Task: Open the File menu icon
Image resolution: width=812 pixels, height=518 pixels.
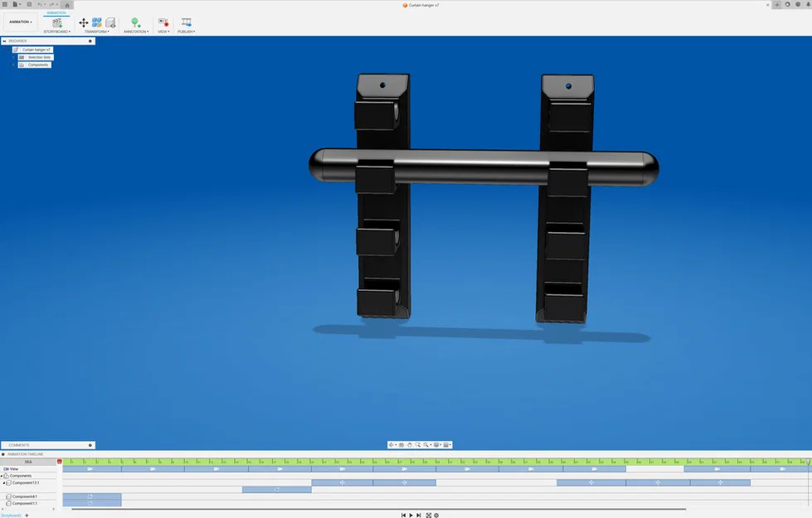Action: (16, 4)
